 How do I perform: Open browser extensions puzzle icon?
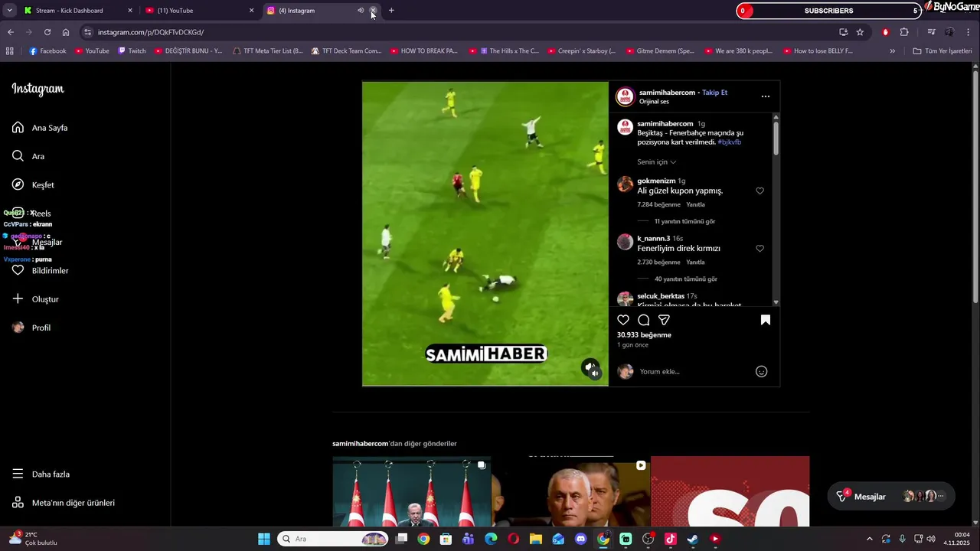(x=904, y=32)
